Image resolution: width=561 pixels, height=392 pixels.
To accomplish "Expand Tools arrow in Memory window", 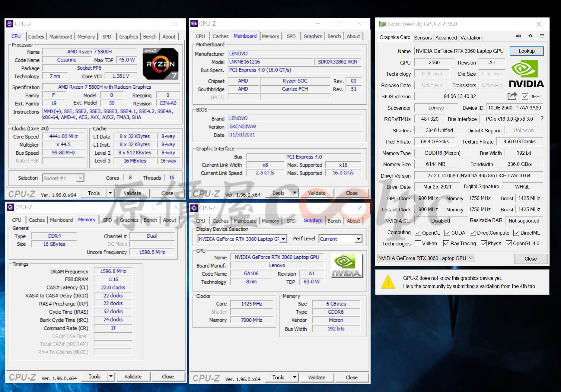I will (x=111, y=376).
